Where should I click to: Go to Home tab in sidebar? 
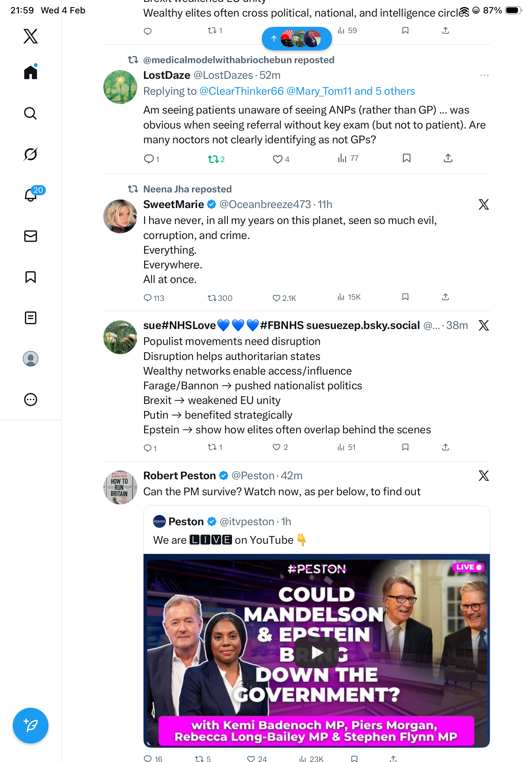point(31,72)
